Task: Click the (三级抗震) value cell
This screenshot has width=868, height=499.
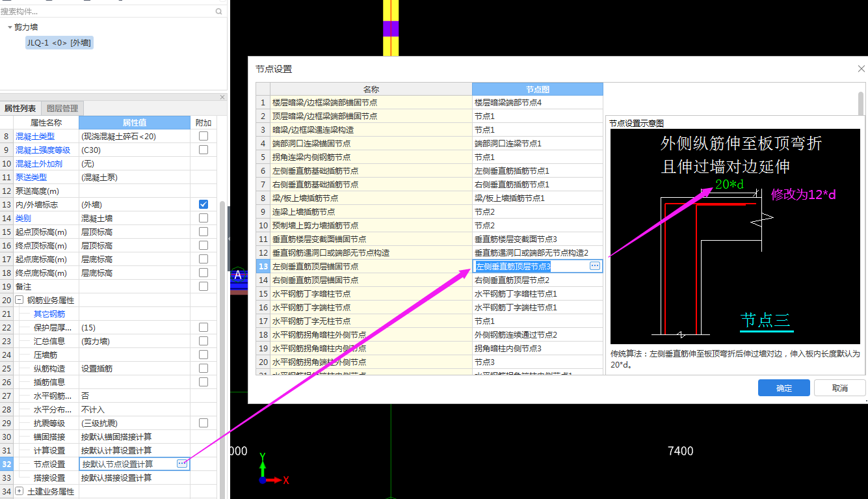Action: pyautogui.click(x=135, y=423)
